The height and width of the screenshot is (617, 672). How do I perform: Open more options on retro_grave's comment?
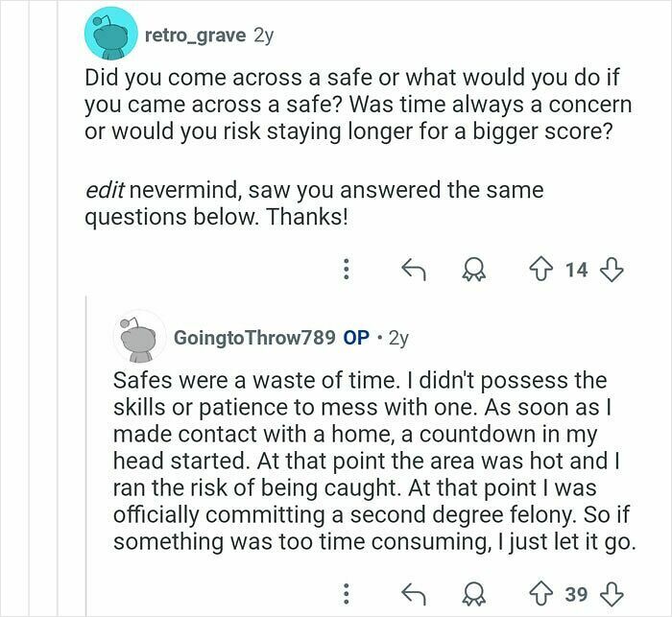coord(347,270)
